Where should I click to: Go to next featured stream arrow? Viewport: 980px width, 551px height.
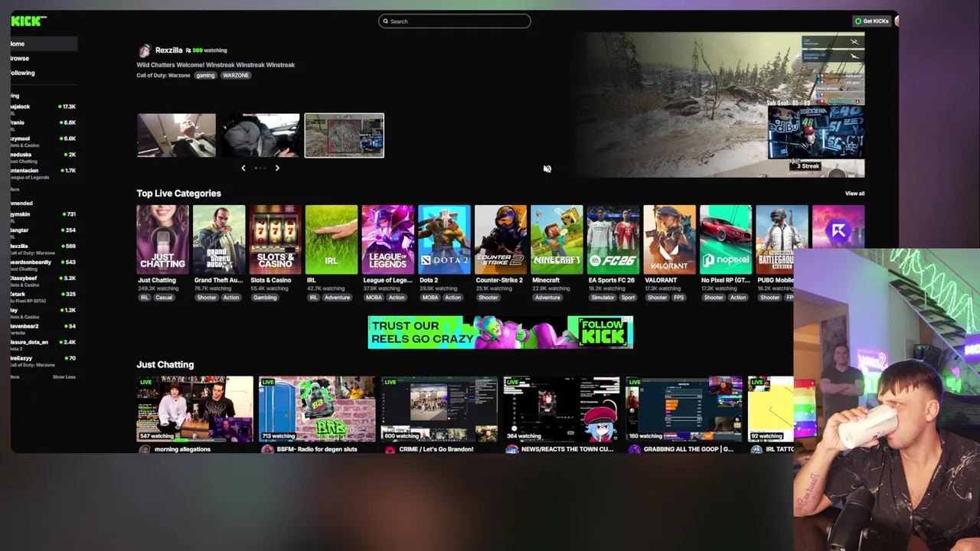tap(277, 168)
